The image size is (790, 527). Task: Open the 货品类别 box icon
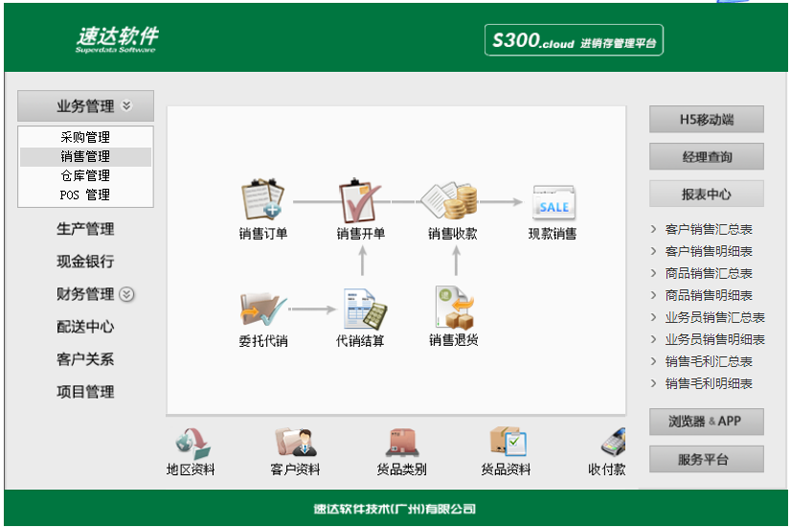pyautogui.click(x=402, y=442)
